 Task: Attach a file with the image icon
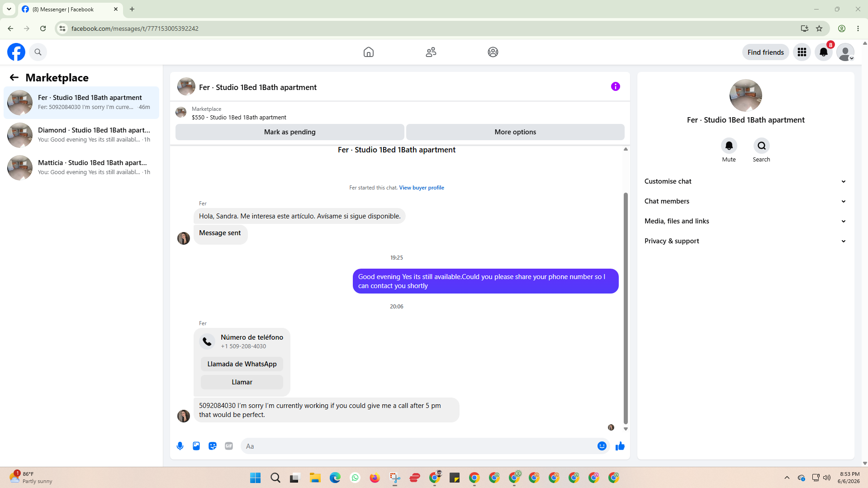click(196, 446)
